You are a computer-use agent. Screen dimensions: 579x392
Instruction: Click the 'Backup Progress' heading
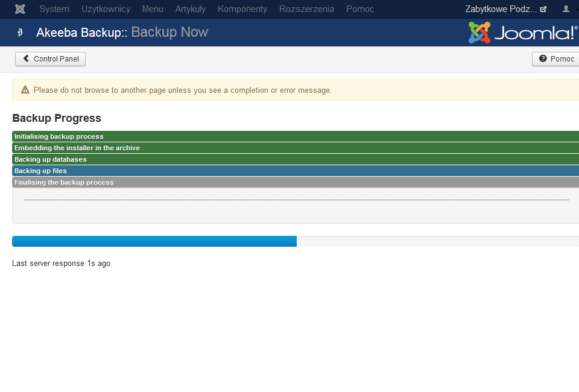(57, 118)
